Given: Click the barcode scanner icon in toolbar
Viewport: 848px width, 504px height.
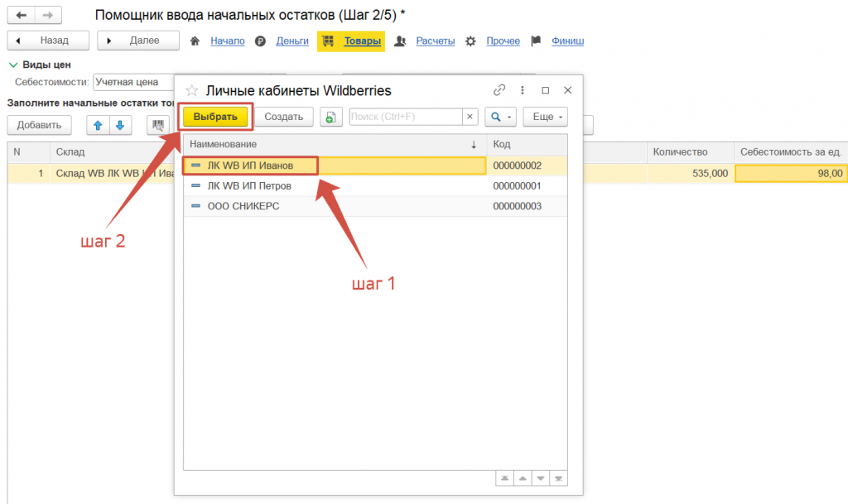Looking at the screenshot, I should click(x=157, y=125).
